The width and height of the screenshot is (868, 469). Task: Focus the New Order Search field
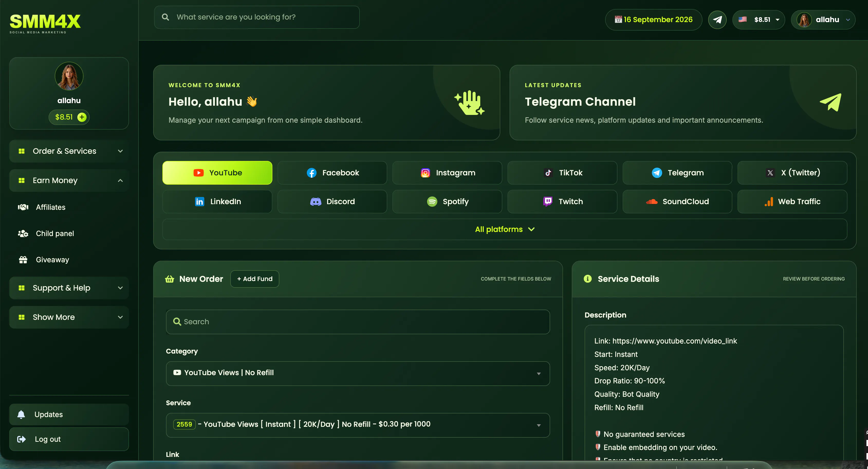coord(358,322)
